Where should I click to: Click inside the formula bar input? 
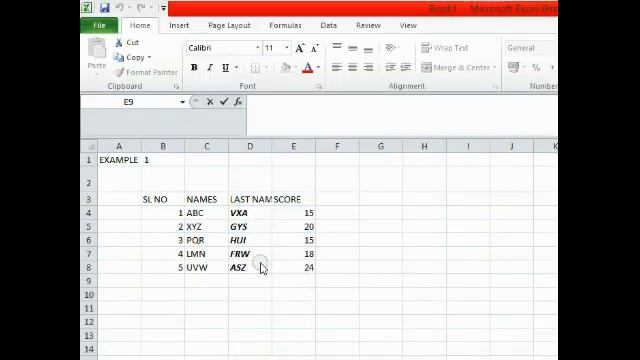click(402, 116)
